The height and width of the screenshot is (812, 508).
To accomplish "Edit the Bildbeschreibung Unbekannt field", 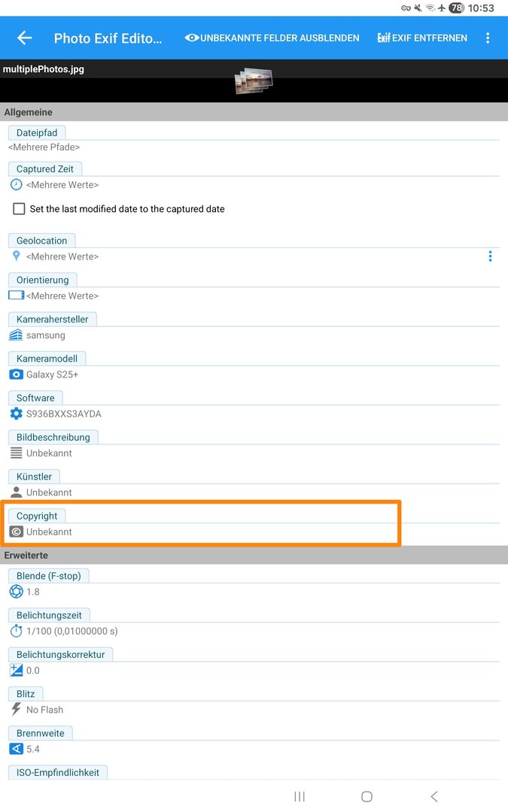I will tap(50, 453).
